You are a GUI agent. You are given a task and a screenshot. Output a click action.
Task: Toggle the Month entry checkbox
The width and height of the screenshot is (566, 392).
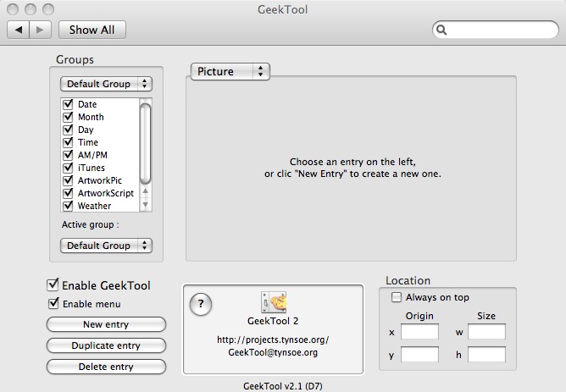pyautogui.click(x=68, y=117)
